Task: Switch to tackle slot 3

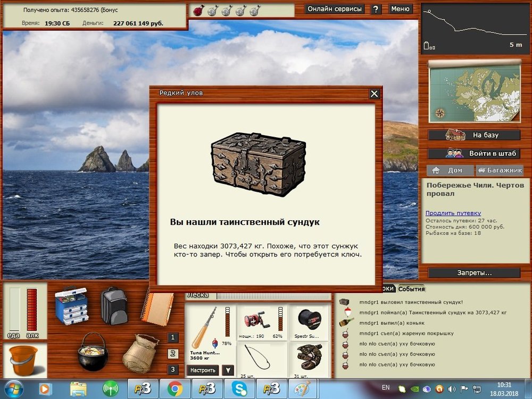Action: click(173, 370)
